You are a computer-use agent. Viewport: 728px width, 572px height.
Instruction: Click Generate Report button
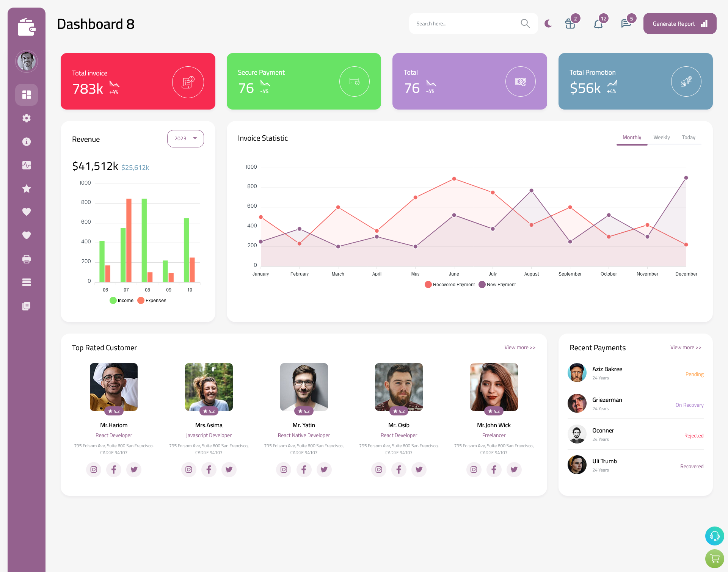click(x=679, y=23)
